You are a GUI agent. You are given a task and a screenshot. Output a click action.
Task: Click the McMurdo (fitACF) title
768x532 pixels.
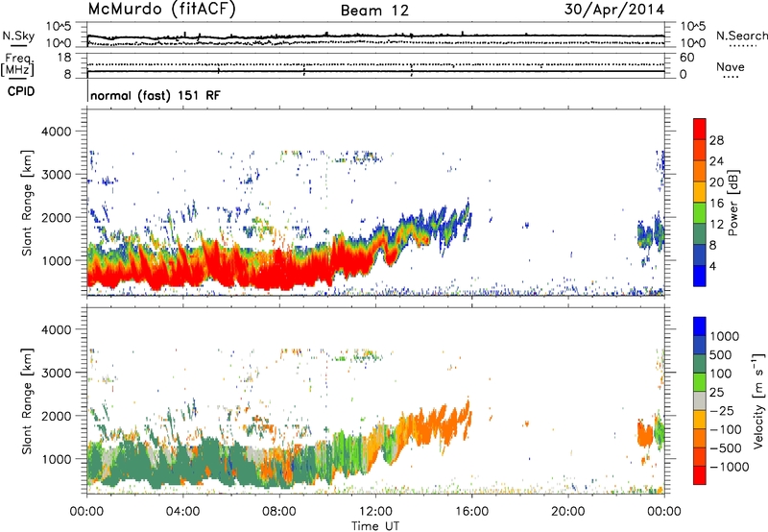point(161,10)
